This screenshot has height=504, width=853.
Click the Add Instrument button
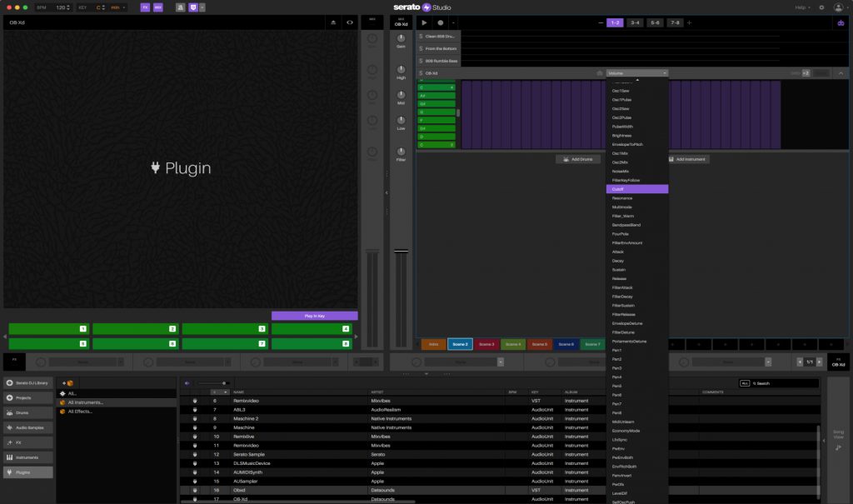(691, 158)
